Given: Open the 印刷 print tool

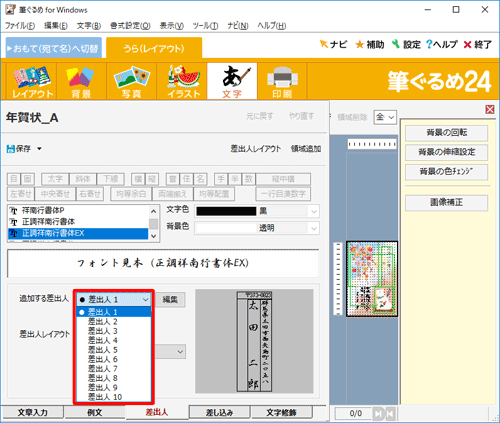Looking at the screenshot, I should pyautogui.click(x=282, y=81).
